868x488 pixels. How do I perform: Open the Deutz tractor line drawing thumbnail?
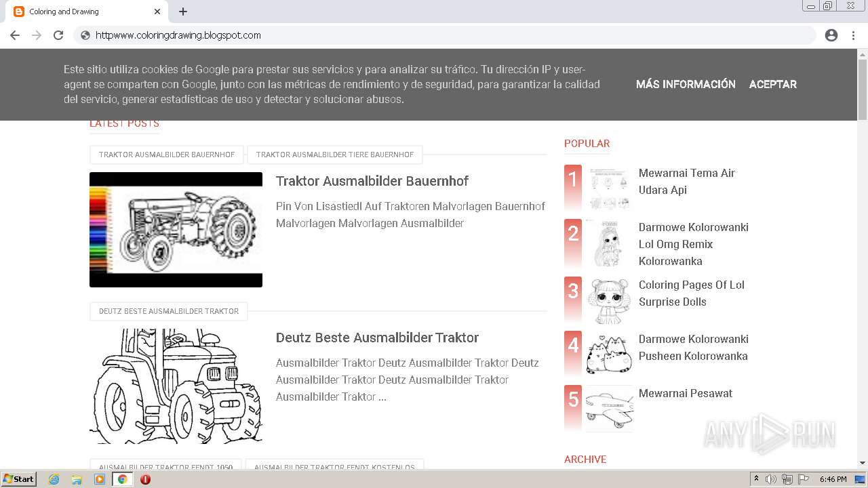(176, 386)
